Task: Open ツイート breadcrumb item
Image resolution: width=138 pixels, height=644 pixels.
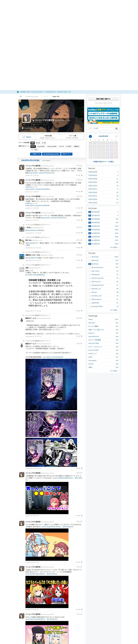Action: pos(45,96)
